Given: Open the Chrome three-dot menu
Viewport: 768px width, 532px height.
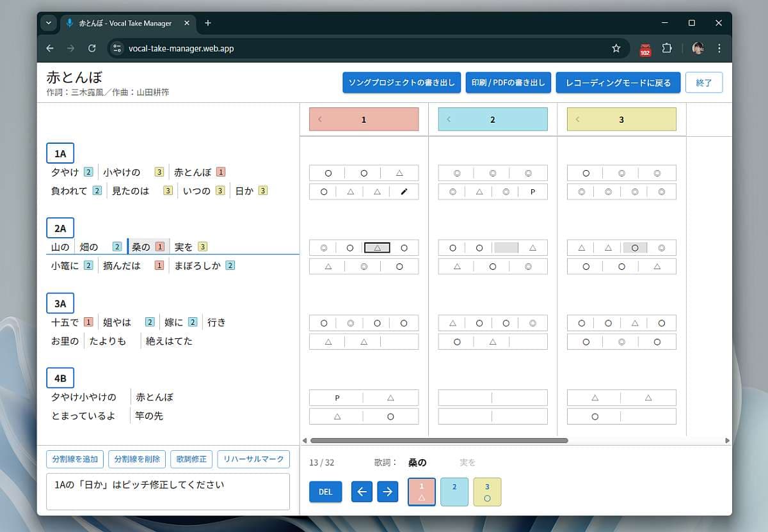Looking at the screenshot, I should pyautogui.click(x=719, y=49).
